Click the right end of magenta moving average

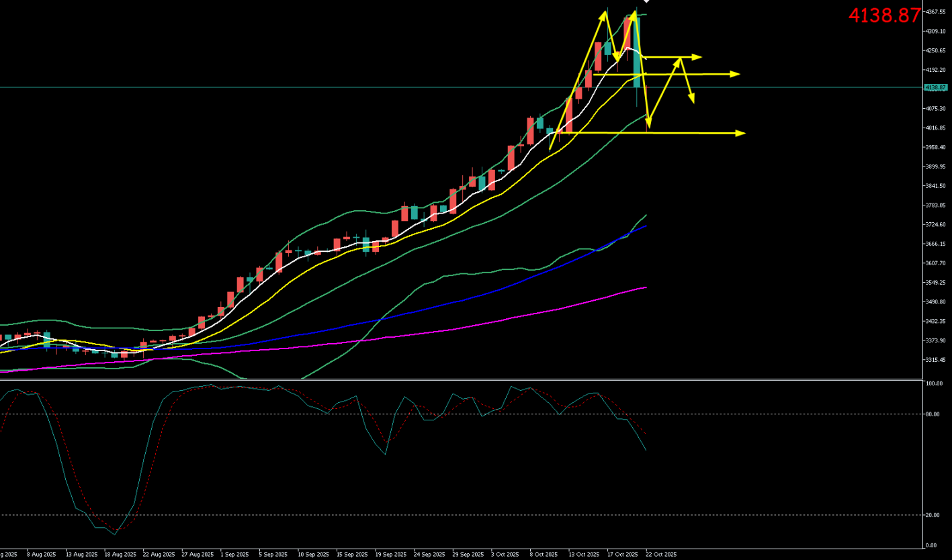(646, 287)
